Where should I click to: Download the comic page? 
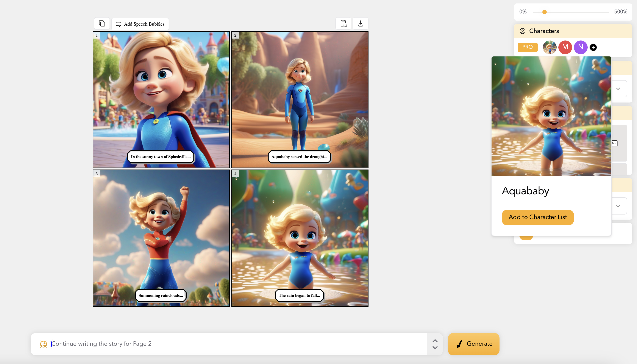pyautogui.click(x=360, y=24)
